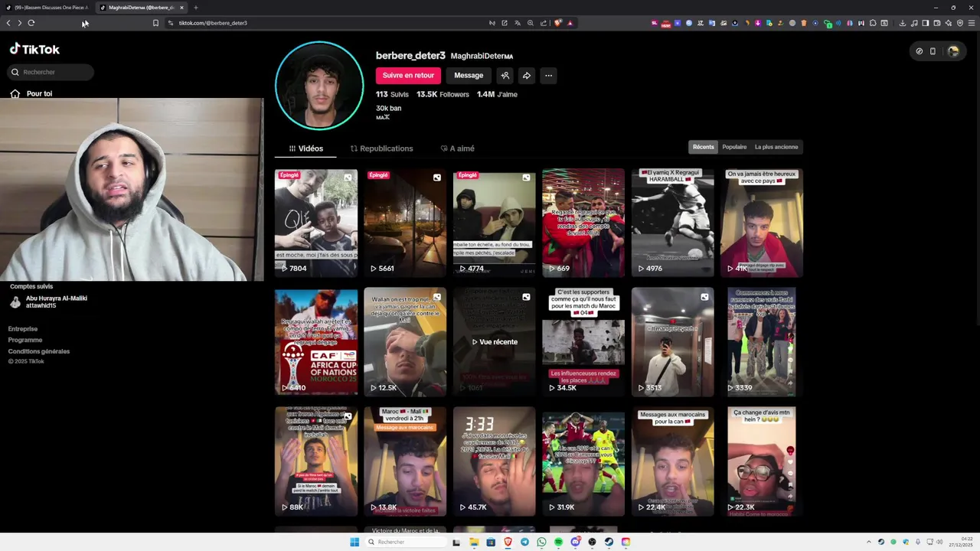This screenshot has height=551, width=980.
Task: Open followed account Abu Hurayra Al-Maliki
Action: coord(48,302)
